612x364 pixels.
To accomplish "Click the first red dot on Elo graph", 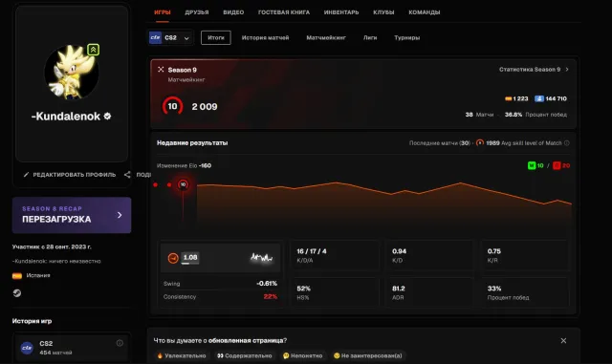I will click(155, 184).
